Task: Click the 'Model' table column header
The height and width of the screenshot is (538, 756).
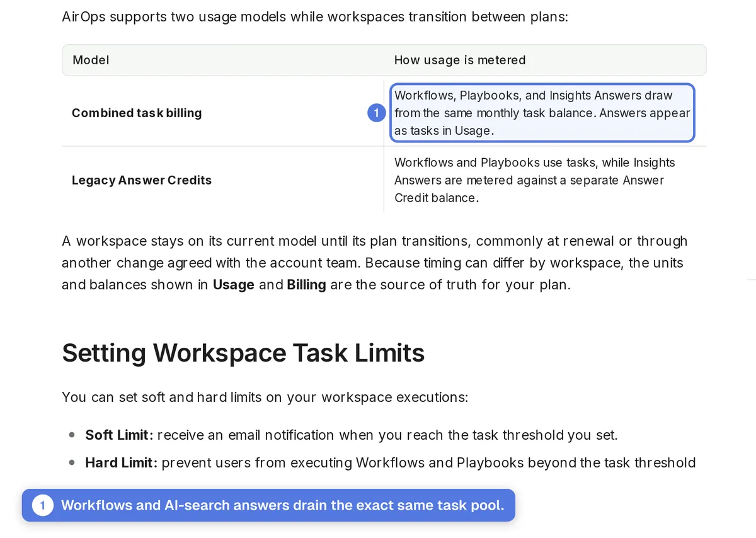Action: 91,60
